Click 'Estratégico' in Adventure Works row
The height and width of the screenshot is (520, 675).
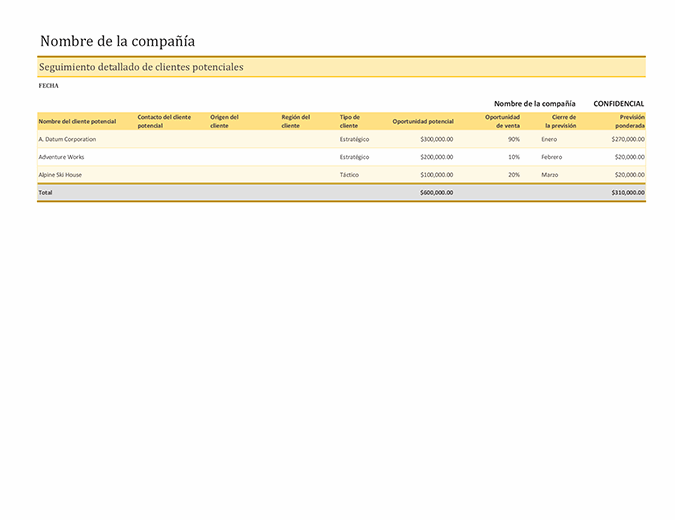click(x=354, y=157)
